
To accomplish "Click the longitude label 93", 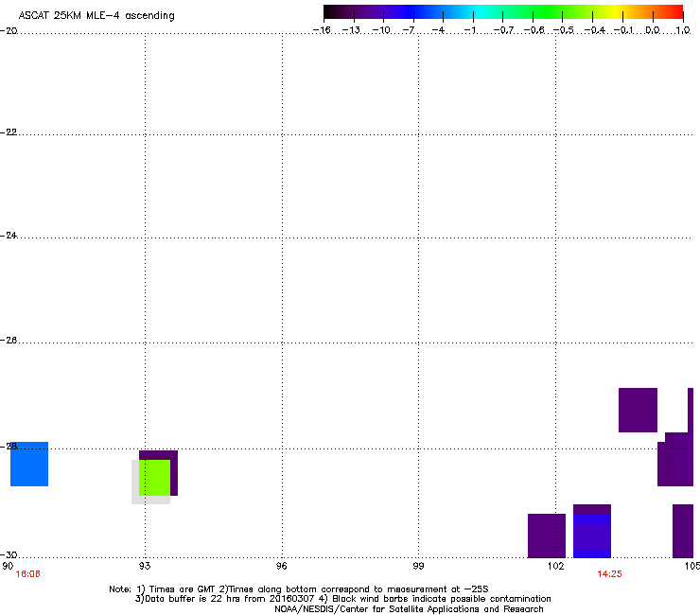I will [x=145, y=566].
